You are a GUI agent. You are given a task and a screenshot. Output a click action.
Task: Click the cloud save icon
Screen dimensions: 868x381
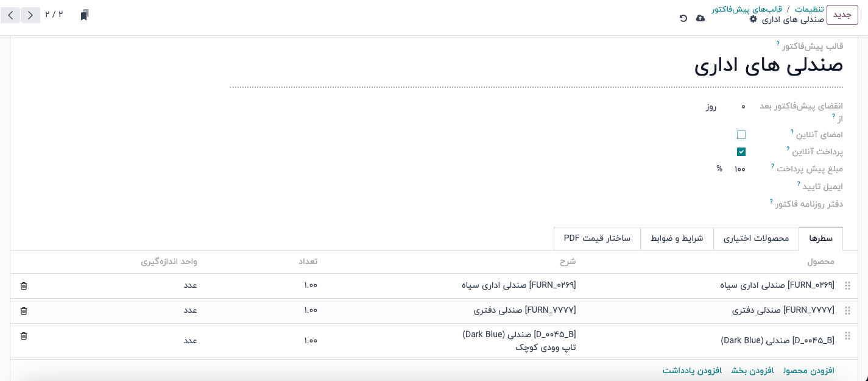click(700, 18)
